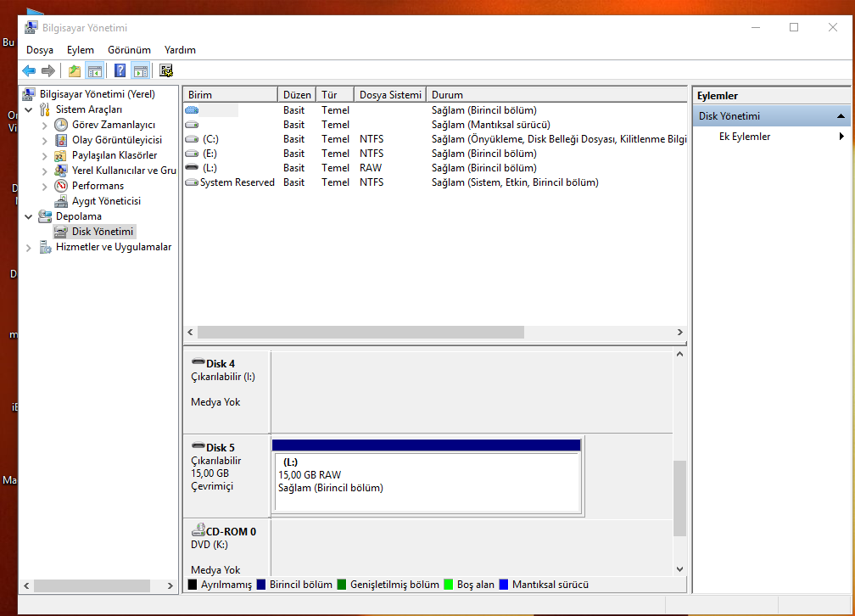This screenshot has height=616, width=855.
Task: Sort by Tür column header
Action: pyautogui.click(x=335, y=94)
